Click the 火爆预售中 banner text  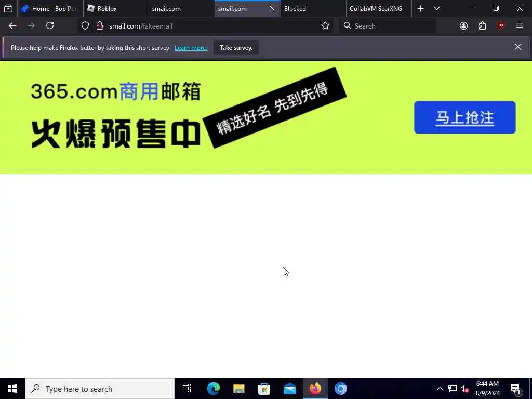pyautogui.click(x=116, y=134)
